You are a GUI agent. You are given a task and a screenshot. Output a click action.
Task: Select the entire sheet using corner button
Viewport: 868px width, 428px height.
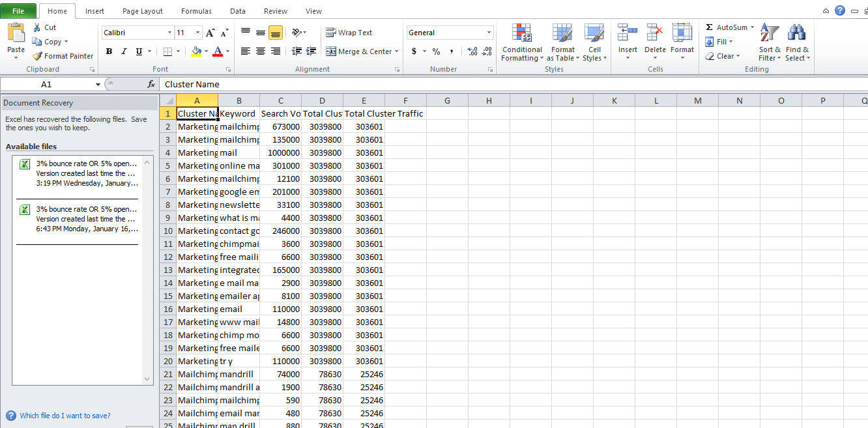(x=167, y=100)
